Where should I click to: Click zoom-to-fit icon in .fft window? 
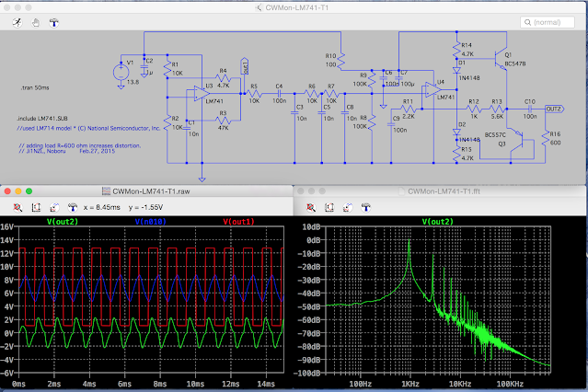pyautogui.click(x=329, y=207)
